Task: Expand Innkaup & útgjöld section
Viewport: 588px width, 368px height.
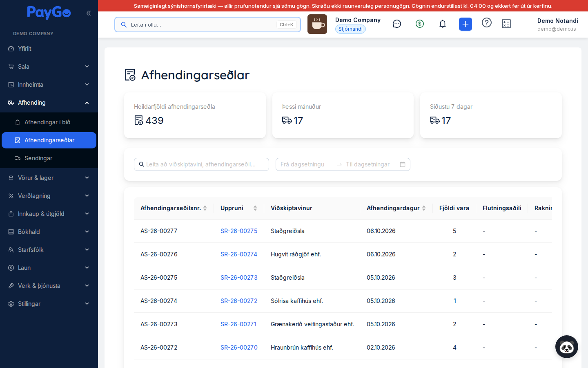Action: (x=49, y=214)
